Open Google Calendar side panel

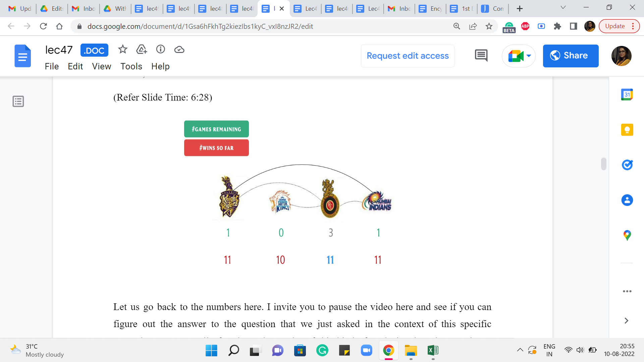coord(627,95)
